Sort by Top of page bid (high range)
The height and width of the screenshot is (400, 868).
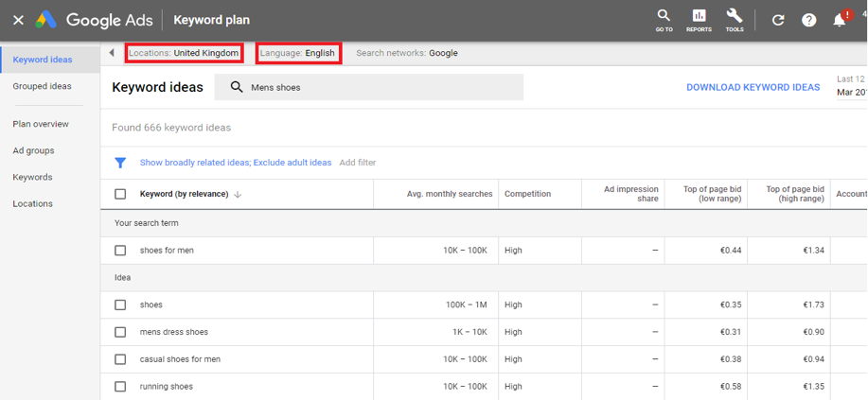(x=795, y=194)
